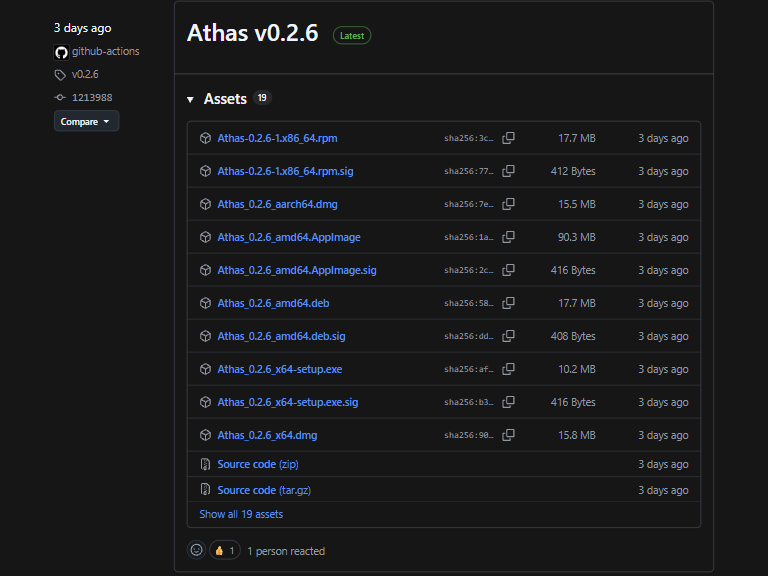Click the Latest release badge
Screen dimensions: 768x576
point(352,35)
